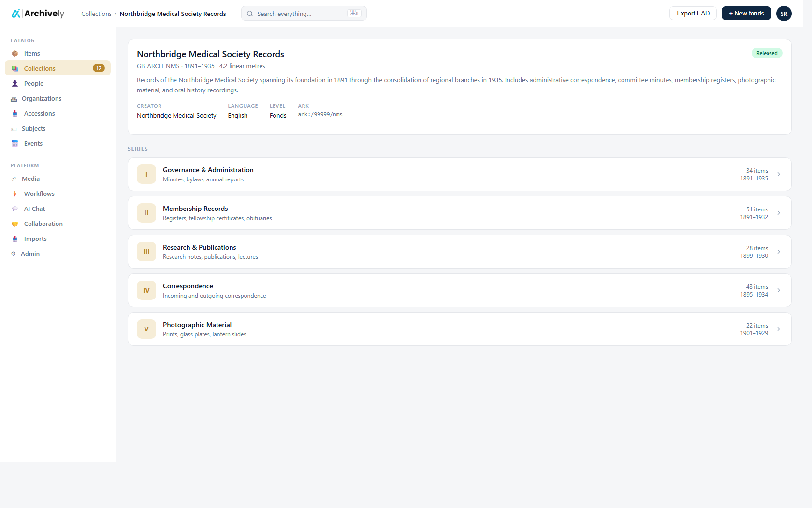Click the Organizations icon in sidebar

(x=14, y=99)
